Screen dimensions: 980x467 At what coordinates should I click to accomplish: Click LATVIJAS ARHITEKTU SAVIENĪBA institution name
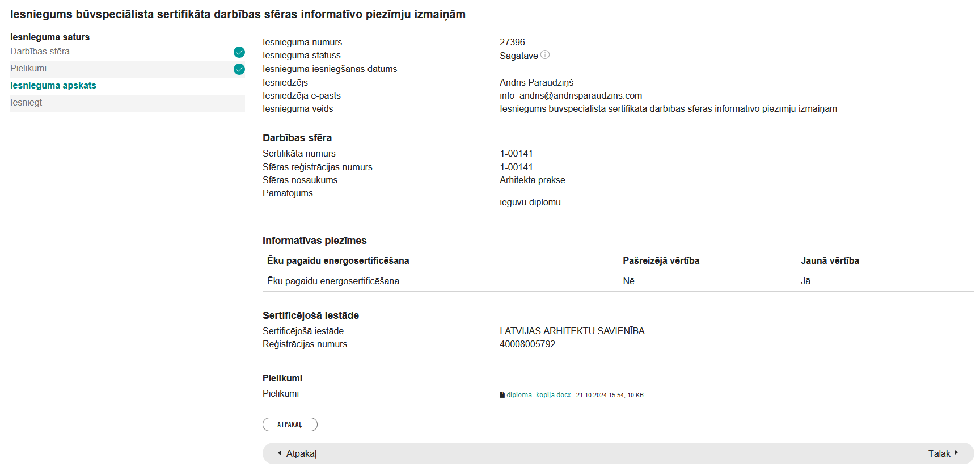tap(572, 331)
